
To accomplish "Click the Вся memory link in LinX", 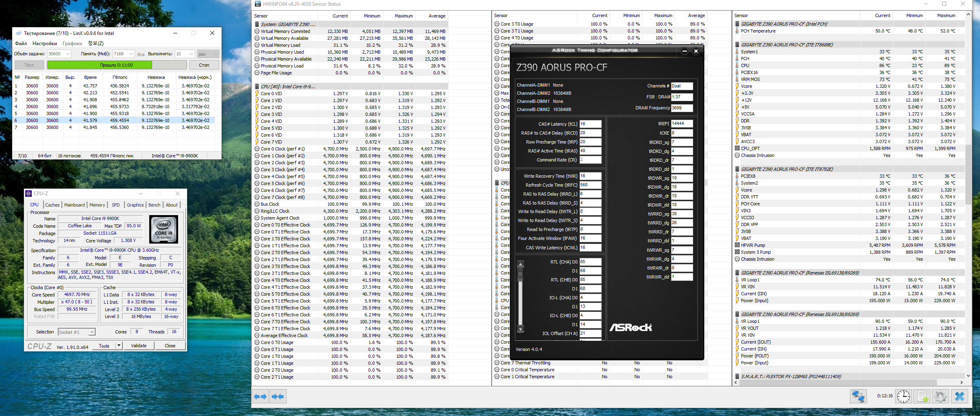I will tap(141, 54).
